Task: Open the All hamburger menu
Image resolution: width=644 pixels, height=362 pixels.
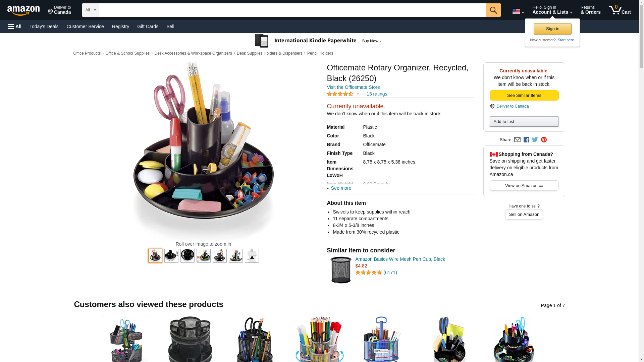Action: tap(15, 26)
